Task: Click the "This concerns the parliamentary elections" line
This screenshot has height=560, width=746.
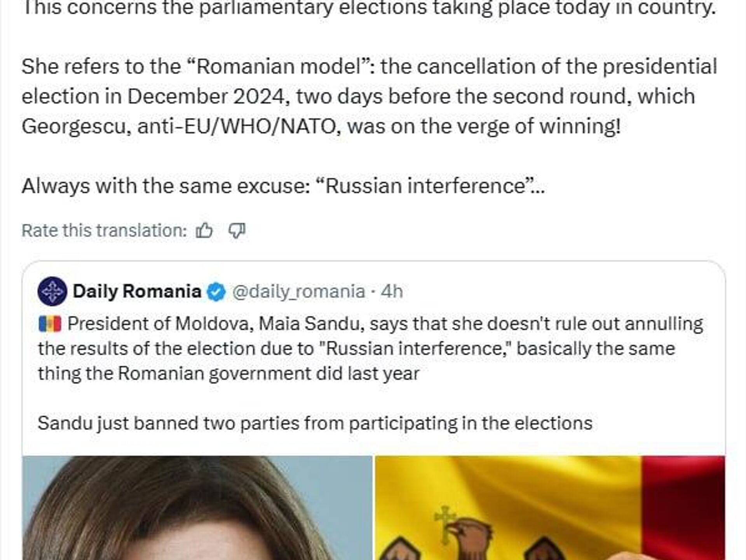Action: [x=369, y=9]
